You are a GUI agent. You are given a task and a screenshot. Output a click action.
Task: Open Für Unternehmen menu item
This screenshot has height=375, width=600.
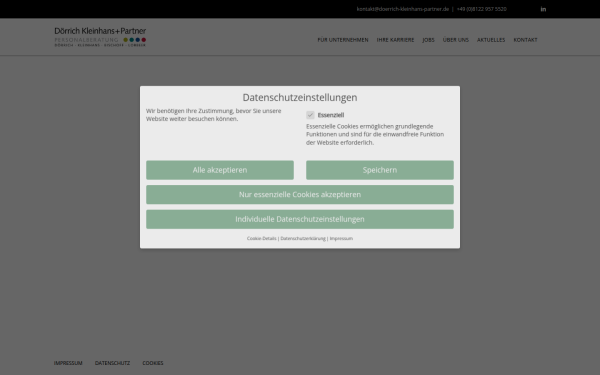pyautogui.click(x=342, y=40)
